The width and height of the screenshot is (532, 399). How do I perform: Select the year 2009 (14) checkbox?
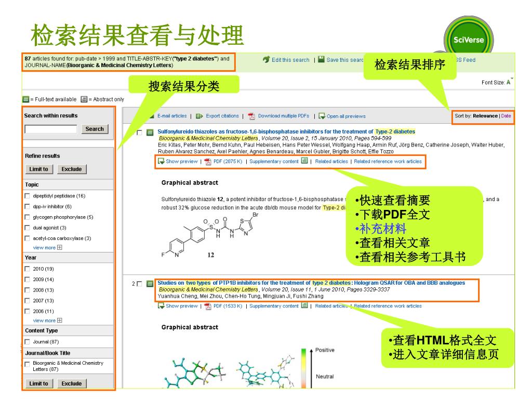click(x=27, y=279)
